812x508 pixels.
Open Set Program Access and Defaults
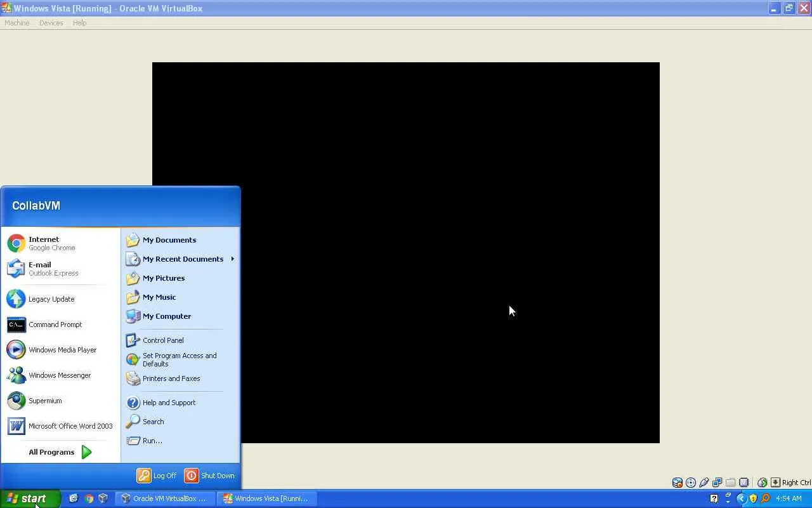pos(180,359)
